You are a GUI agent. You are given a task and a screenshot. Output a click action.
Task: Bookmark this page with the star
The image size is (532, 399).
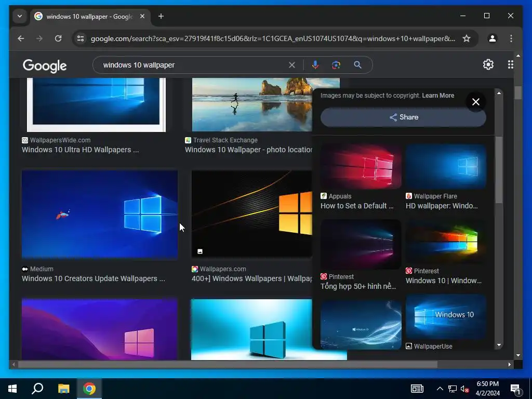tap(467, 38)
